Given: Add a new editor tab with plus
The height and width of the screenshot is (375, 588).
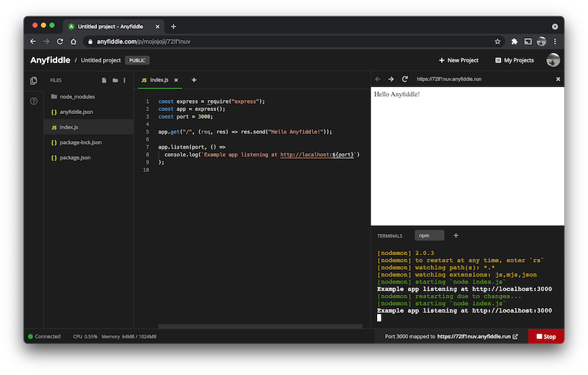Looking at the screenshot, I should 194,80.
